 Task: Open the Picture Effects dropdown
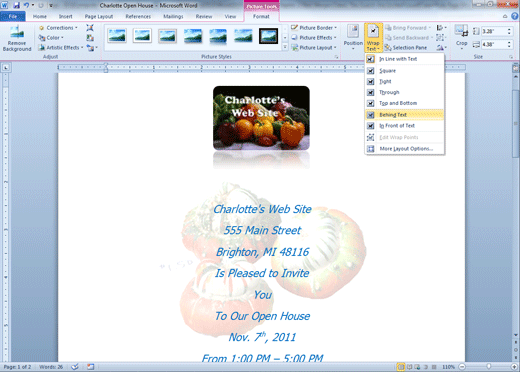[x=314, y=38]
